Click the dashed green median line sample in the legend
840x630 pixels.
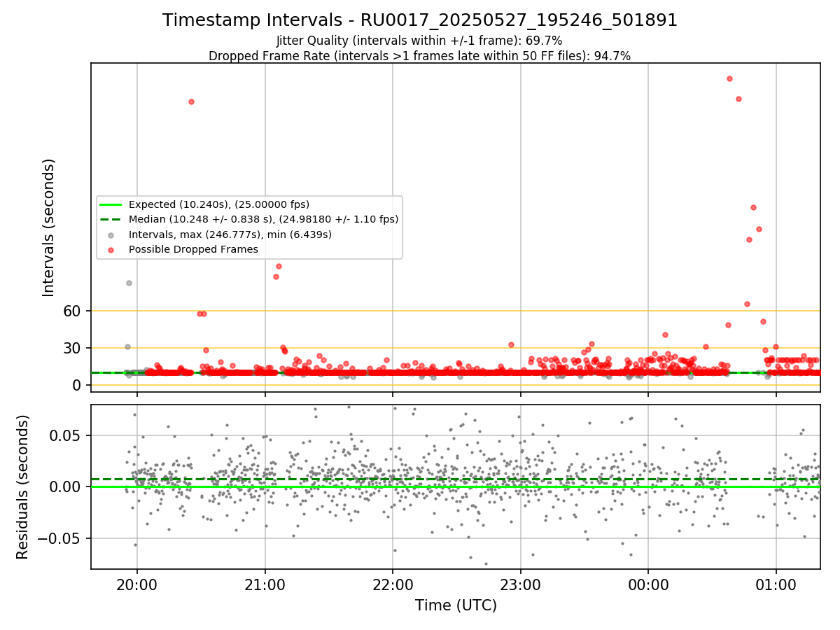[112, 220]
